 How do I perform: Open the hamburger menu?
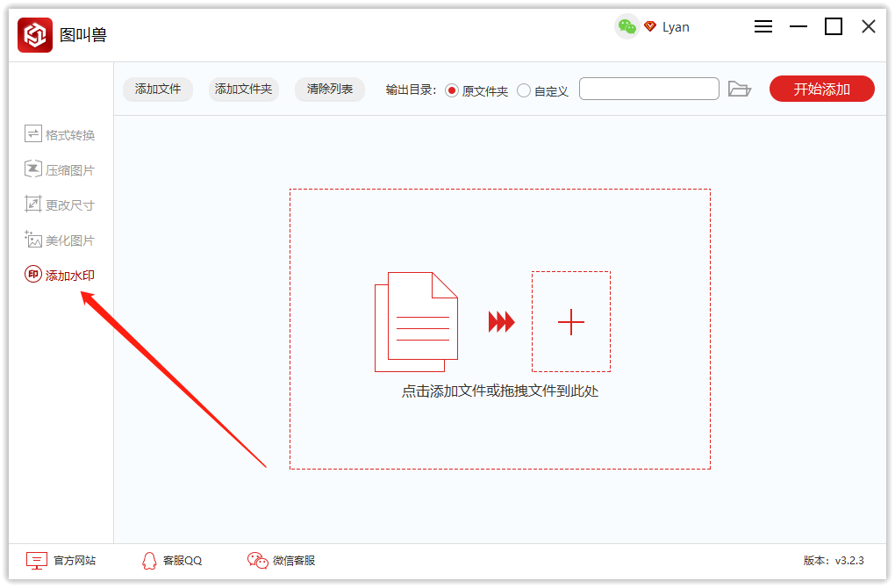[x=763, y=26]
